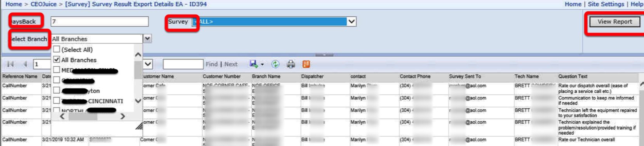
Task: Click the Customer Name column header
Action: coord(157,76)
